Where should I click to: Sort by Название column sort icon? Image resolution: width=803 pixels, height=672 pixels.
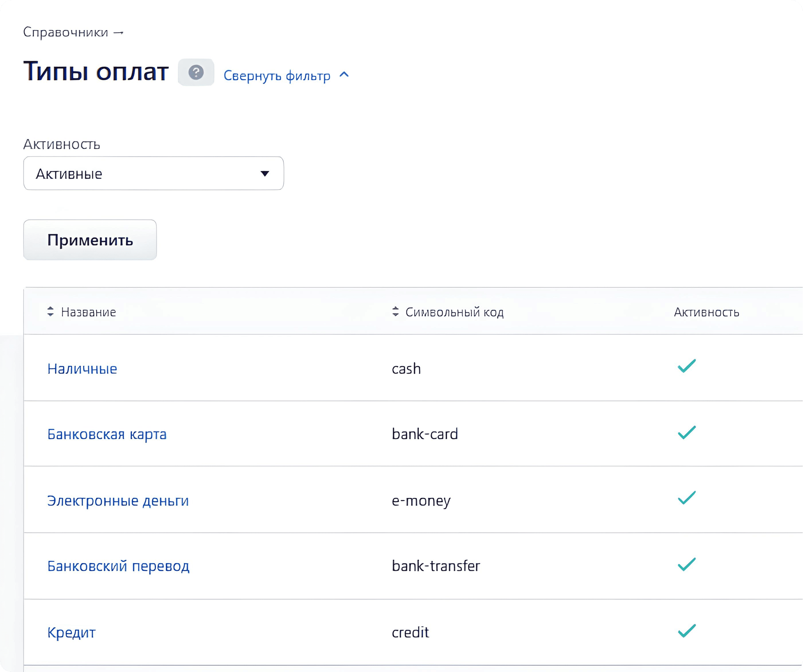50,312
